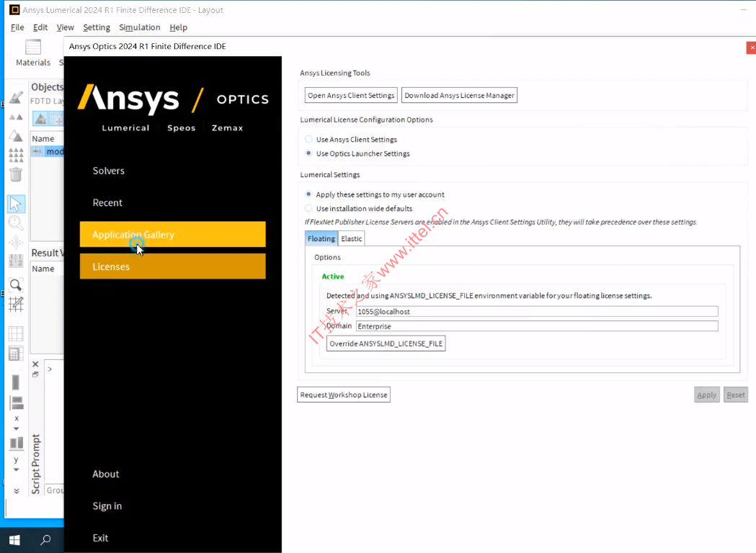Click the overlapping triangles toolbar icon
Image resolution: width=756 pixels, height=553 pixels.
tap(16, 136)
